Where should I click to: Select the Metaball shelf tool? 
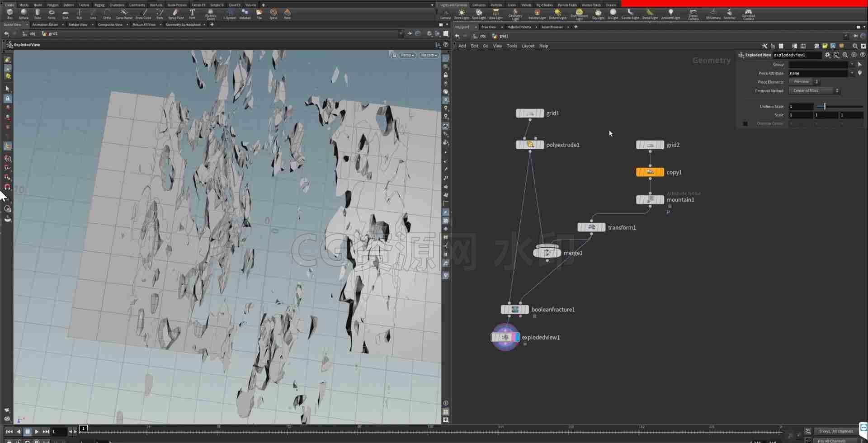pos(245,14)
